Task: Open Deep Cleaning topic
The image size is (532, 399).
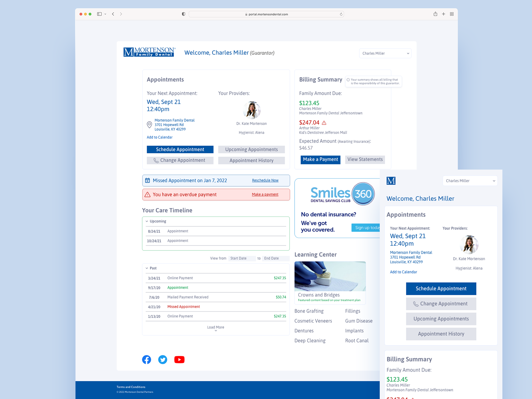Action: coord(310,341)
